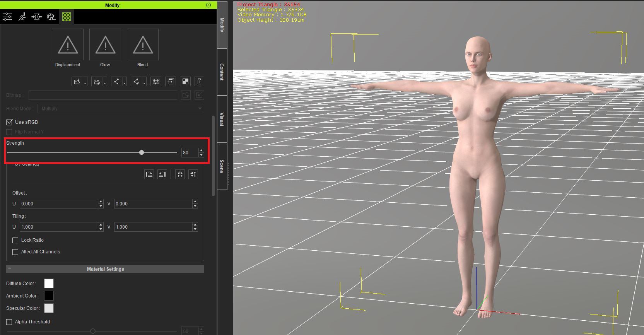Click the launch-to-external-editor icon
Image resolution: width=644 pixels, height=335 pixels.
pos(171,81)
